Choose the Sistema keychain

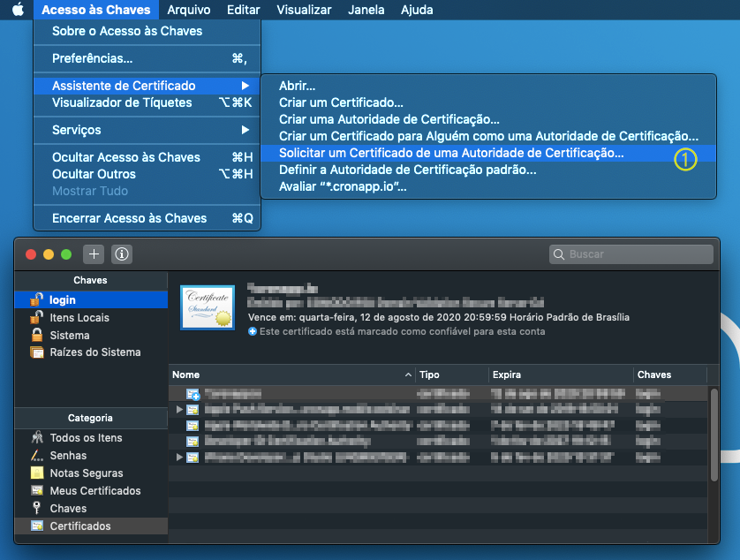pyautogui.click(x=92, y=336)
